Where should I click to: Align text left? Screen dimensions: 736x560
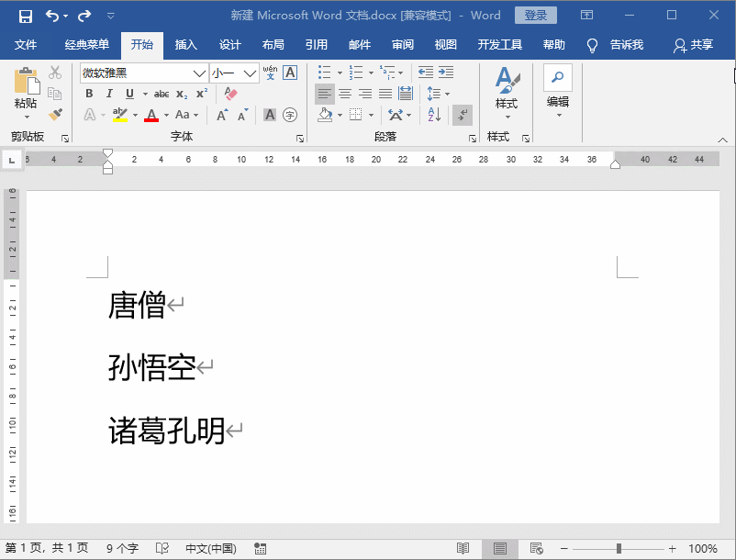(x=324, y=94)
